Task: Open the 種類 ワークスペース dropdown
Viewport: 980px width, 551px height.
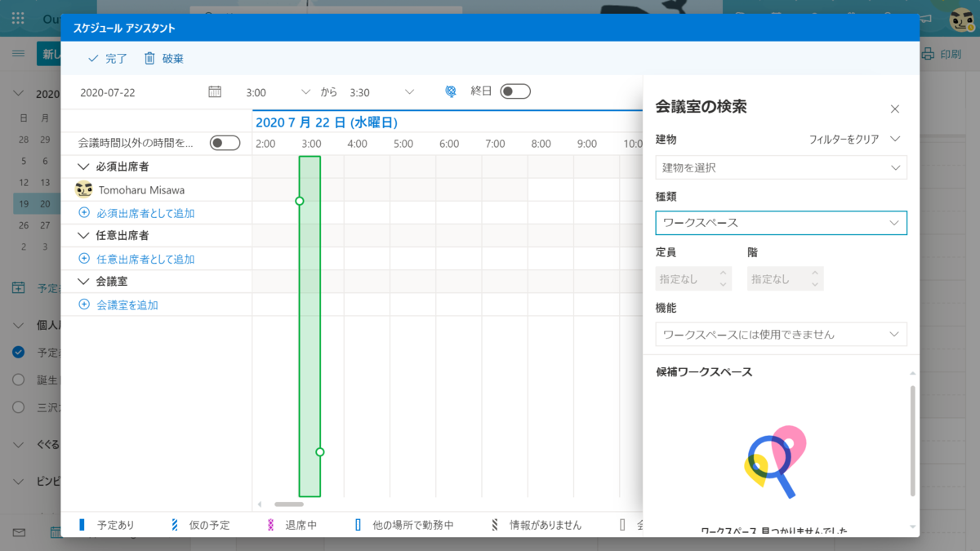Action: (x=781, y=222)
